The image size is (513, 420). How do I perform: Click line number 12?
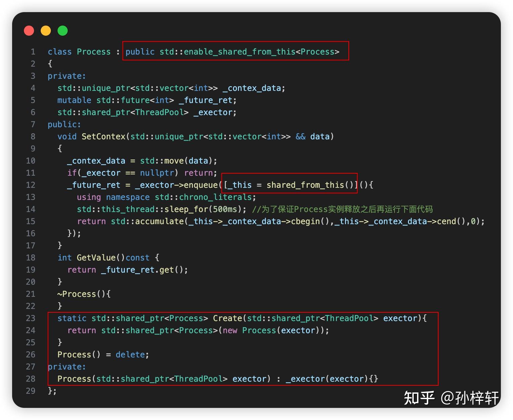tap(30, 185)
